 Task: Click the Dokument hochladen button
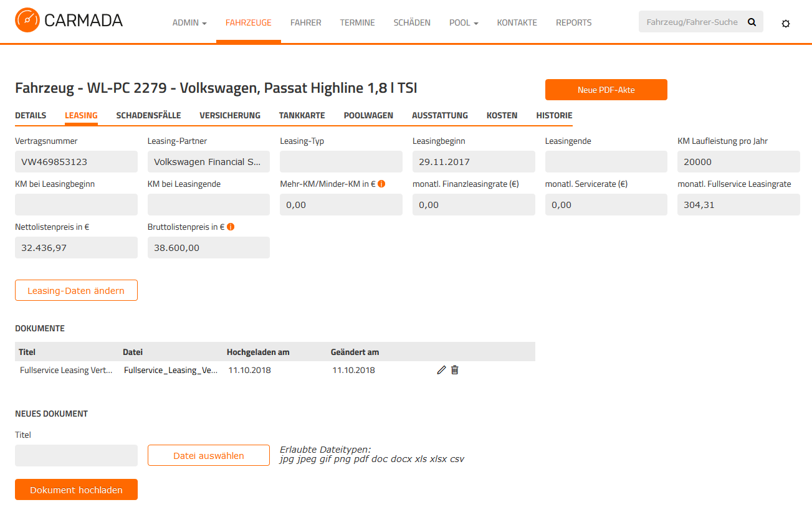click(76, 489)
